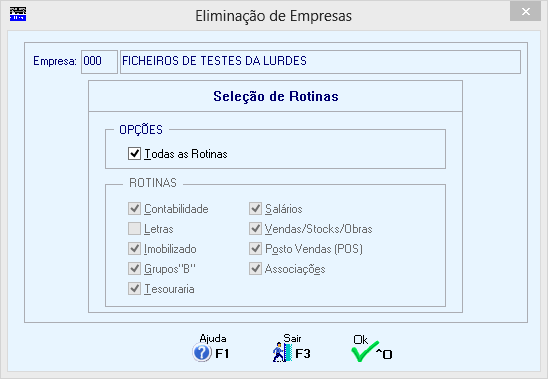
Task: Uncheck the Todas as Rotinas checkbox
Action: [x=134, y=153]
